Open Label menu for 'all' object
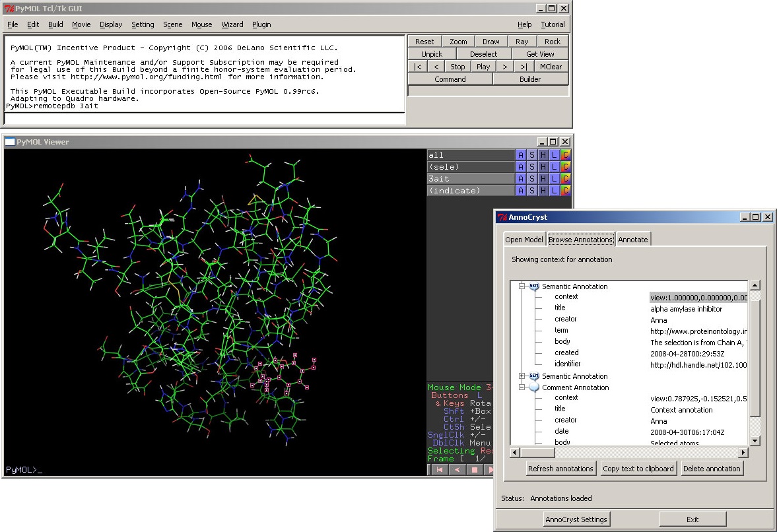This screenshot has height=532, width=777. click(554, 155)
